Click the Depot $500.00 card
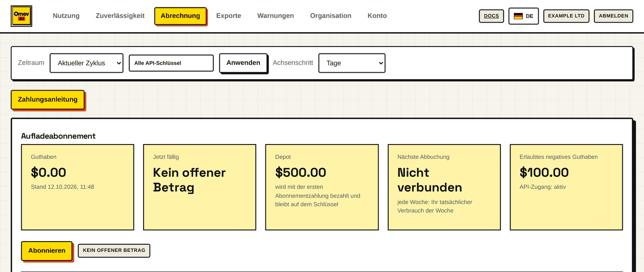644x272 pixels. (x=322, y=187)
